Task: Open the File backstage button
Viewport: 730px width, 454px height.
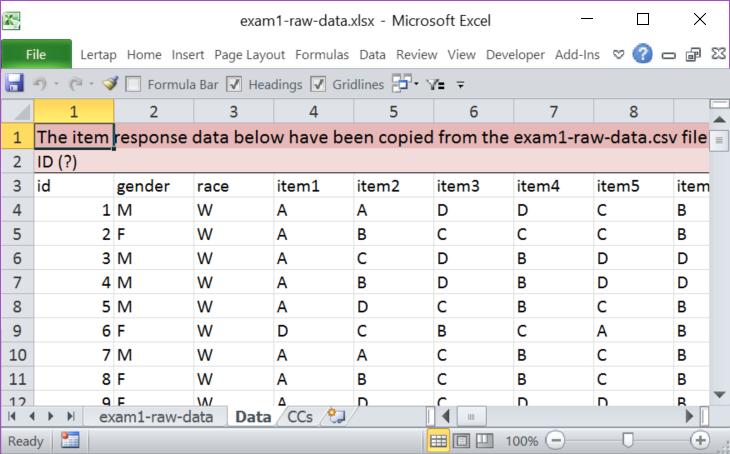Action: click(36, 55)
